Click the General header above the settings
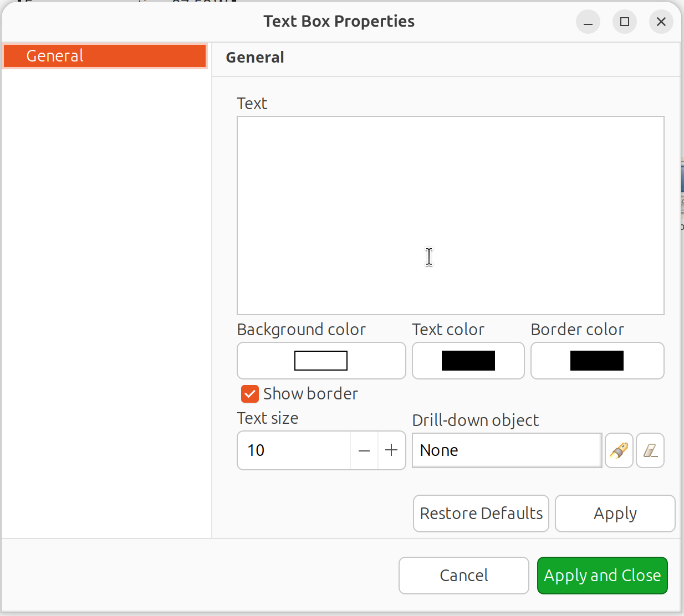 click(255, 57)
